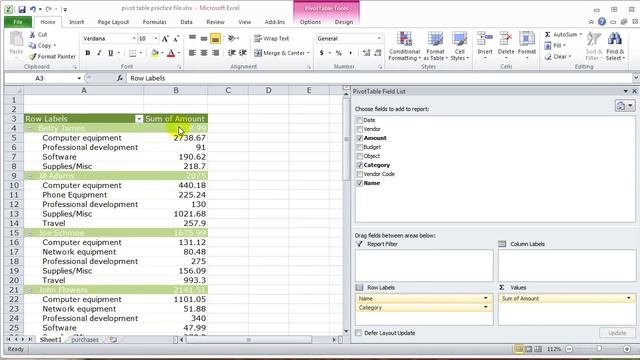Switch to the Formulas tab

point(154,22)
